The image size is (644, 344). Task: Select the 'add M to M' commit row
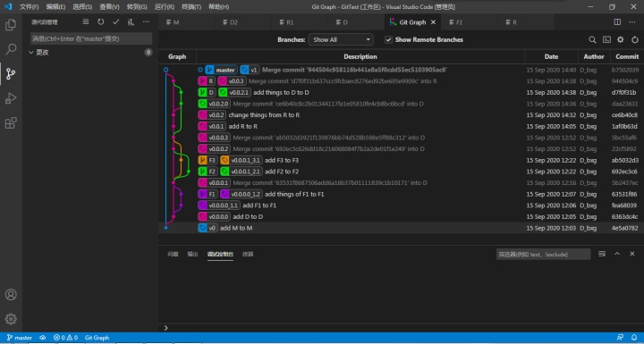point(401,228)
